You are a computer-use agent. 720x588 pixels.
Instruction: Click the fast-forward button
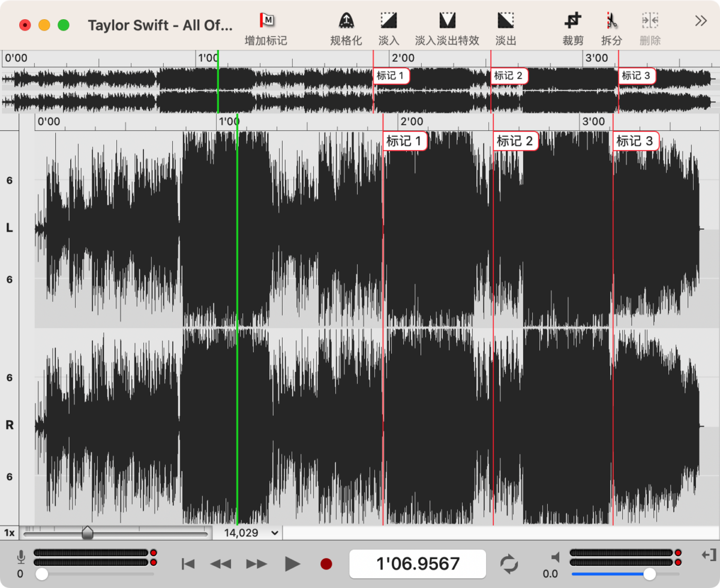pos(257,563)
